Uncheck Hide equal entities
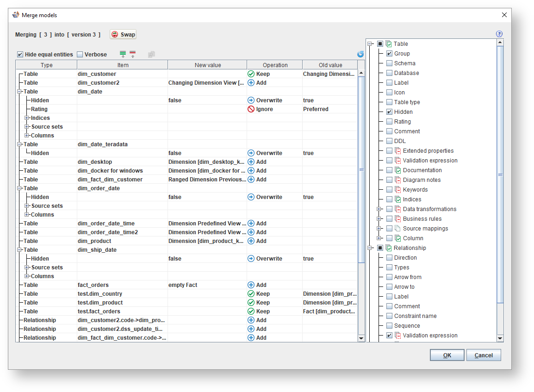This screenshot has height=392, width=534. tap(20, 55)
